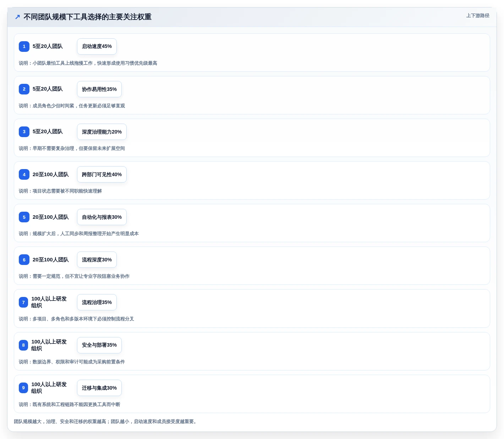Click 100人以上研发组织 label in row 8

coord(49,345)
